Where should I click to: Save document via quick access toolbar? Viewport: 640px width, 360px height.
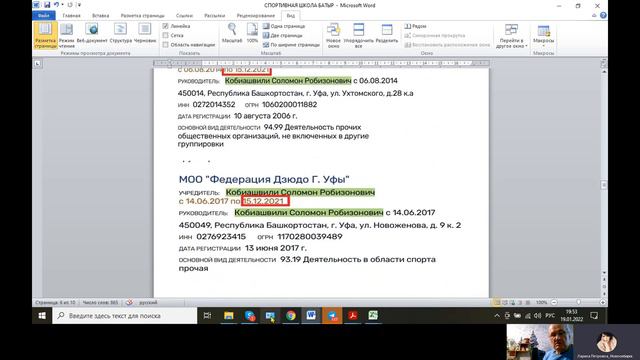click(47, 5)
